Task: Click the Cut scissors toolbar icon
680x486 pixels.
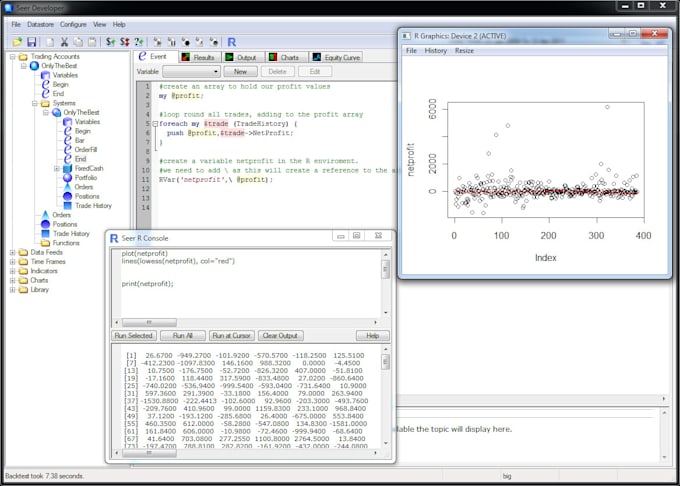Action: click(x=63, y=42)
